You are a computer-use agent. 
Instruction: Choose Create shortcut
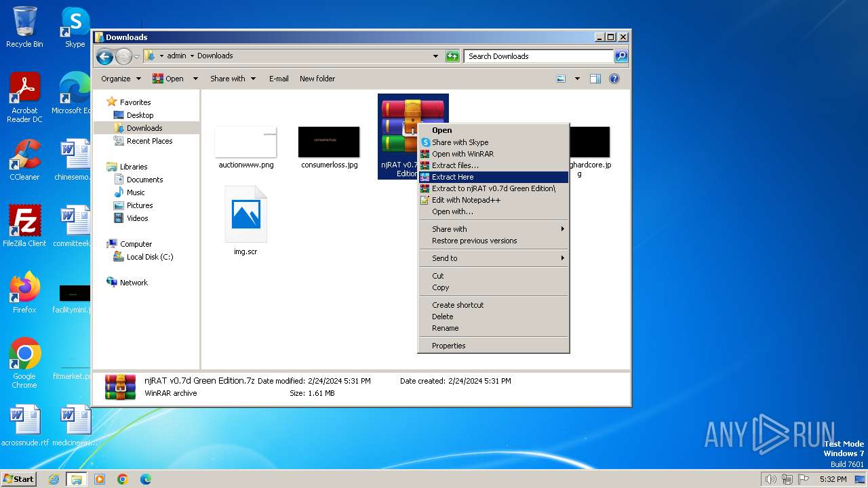(494, 305)
